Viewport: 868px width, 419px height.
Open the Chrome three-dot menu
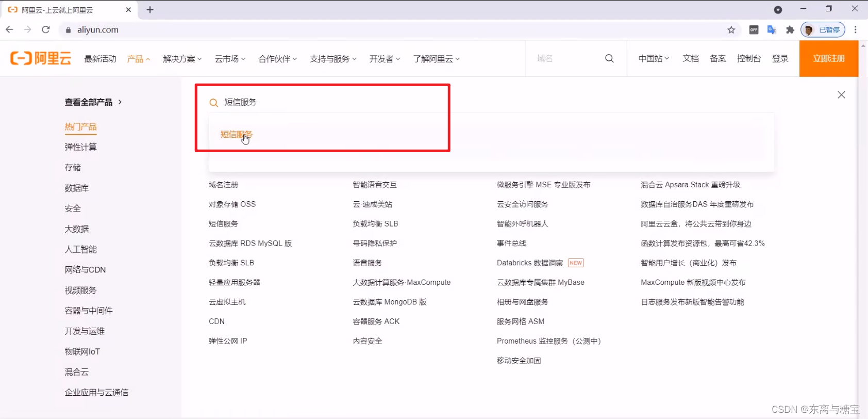pyautogui.click(x=856, y=30)
